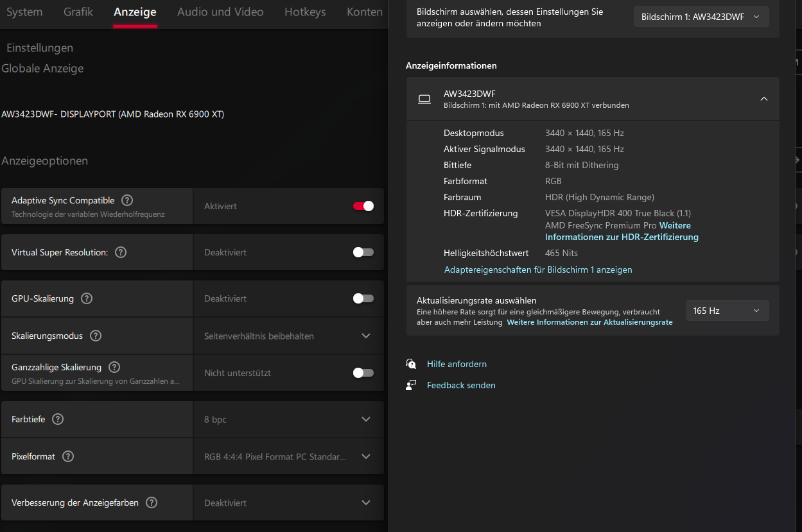Click the Nicht unterstützt status text
The image size is (802, 532).
(238, 373)
